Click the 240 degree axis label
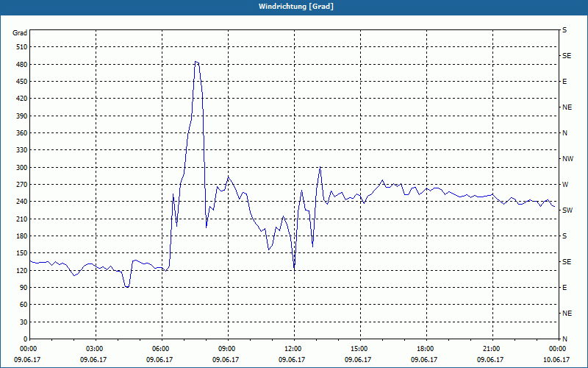588x368 pixels. 23,201
